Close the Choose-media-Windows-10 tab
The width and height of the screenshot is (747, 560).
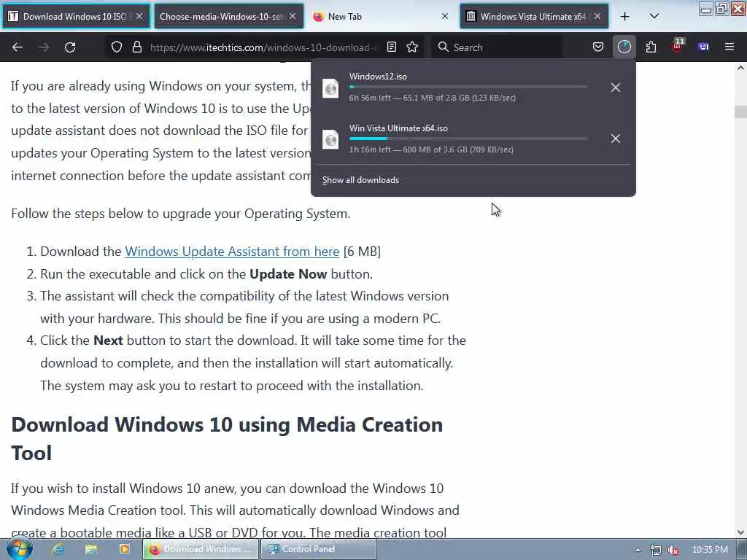[293, 16]
